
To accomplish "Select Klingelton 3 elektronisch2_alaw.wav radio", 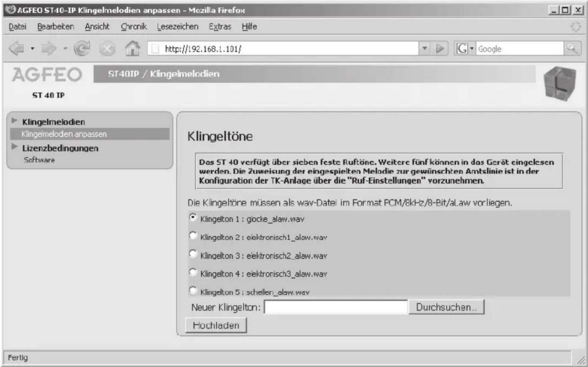I will coord(193,254).
